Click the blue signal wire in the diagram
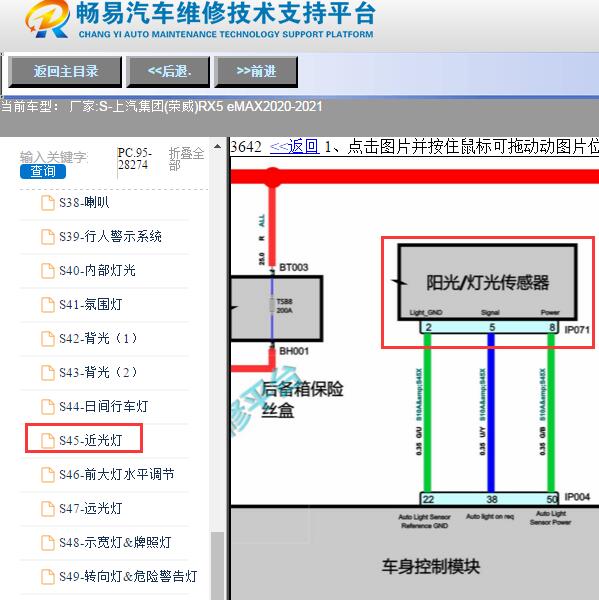 [x=491, y=412]
